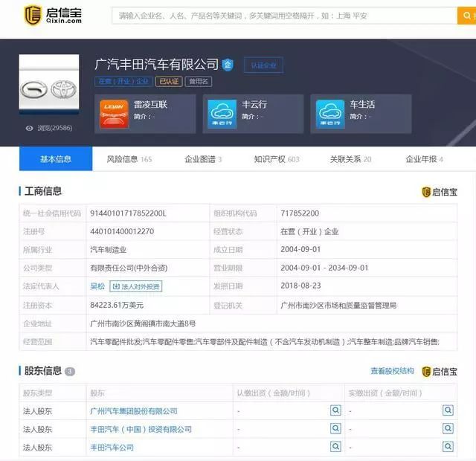Click organization code value 717852200
Screen dimensions: 476x461
click(x=300, y=213)
